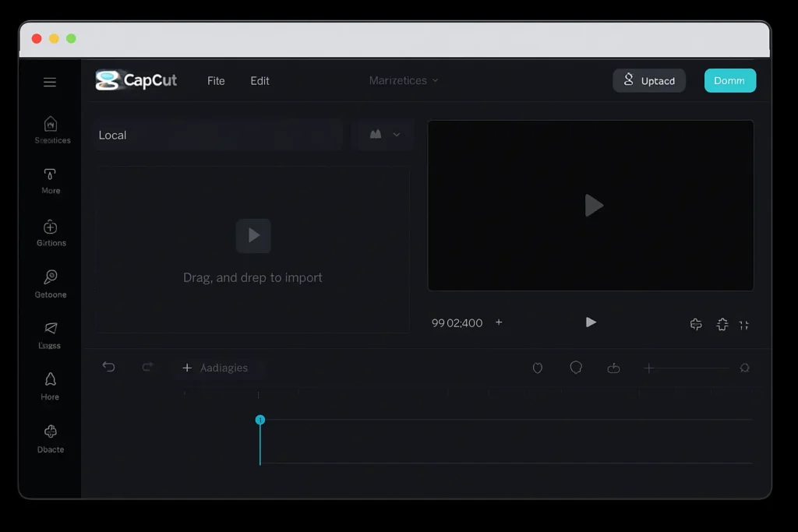
Task: Click the shield icon in timeline toolbar
Action: tap(537, 368)
